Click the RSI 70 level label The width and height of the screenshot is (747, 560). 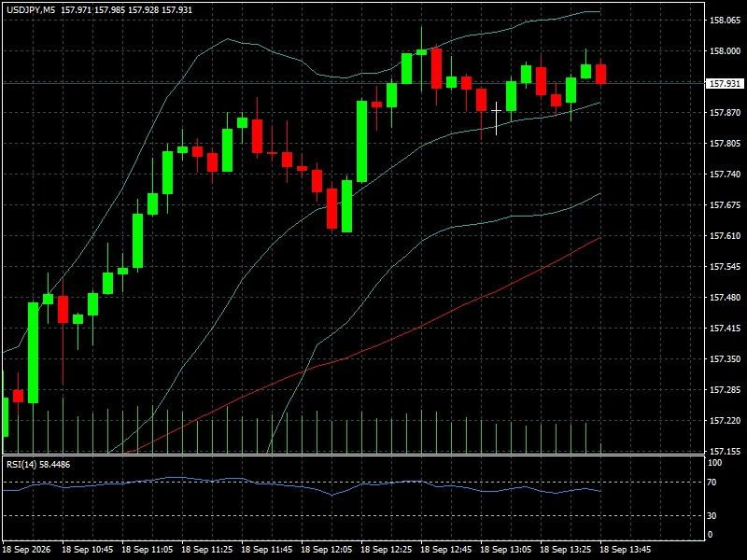click(x=712, y=483)
